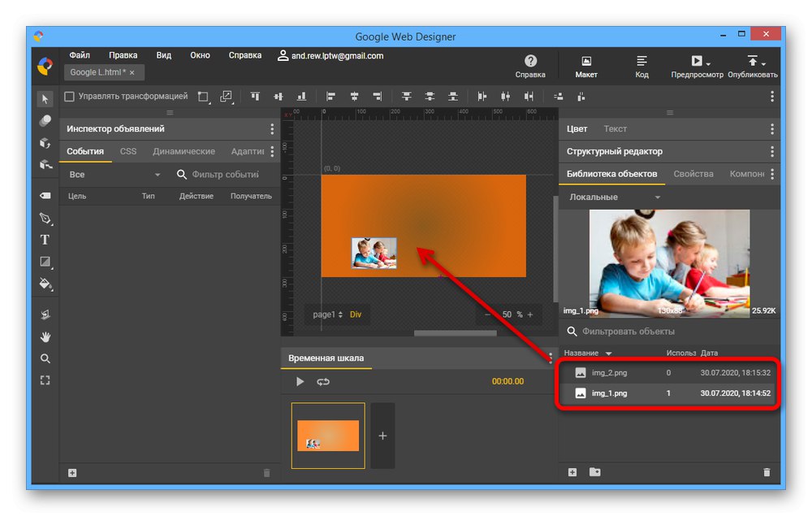Toggle loop playback in timeline
Image resolution: width=812 pixels, height=516 pixels.
(x=323, y=381)
